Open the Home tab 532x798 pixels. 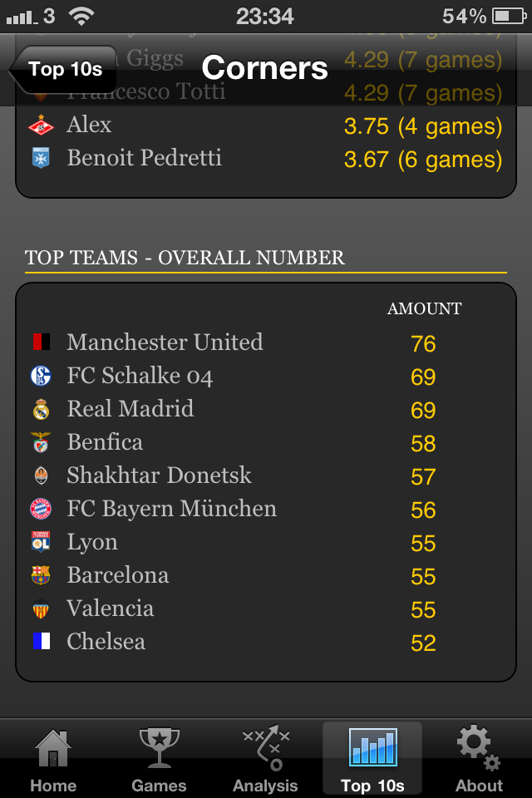53,759
